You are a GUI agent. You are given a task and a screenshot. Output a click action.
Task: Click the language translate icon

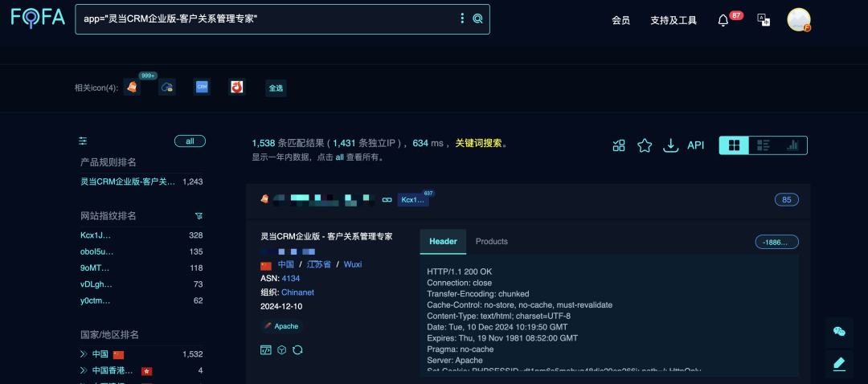[764, 20]
